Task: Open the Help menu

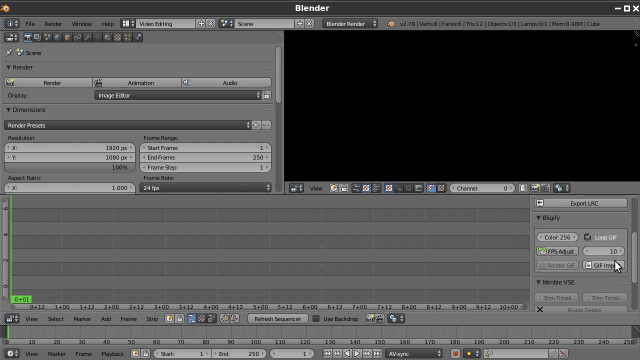Action: point(107,24)
